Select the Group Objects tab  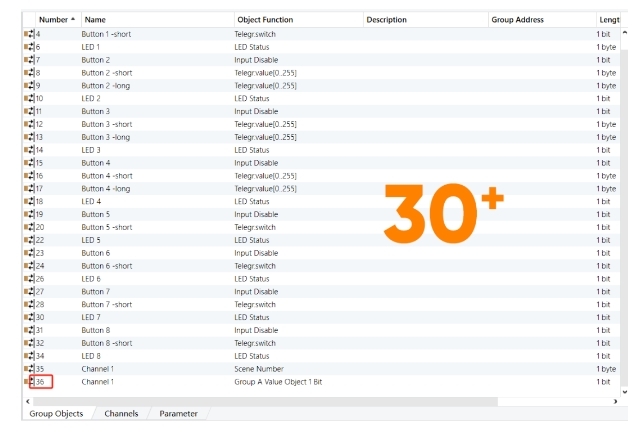[56, 413]
